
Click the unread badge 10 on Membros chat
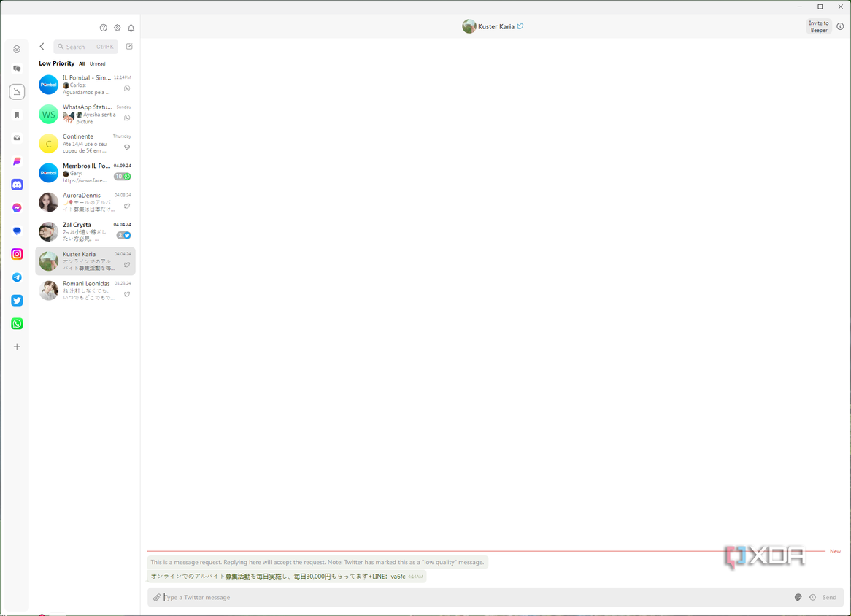(x=122, y=177)
